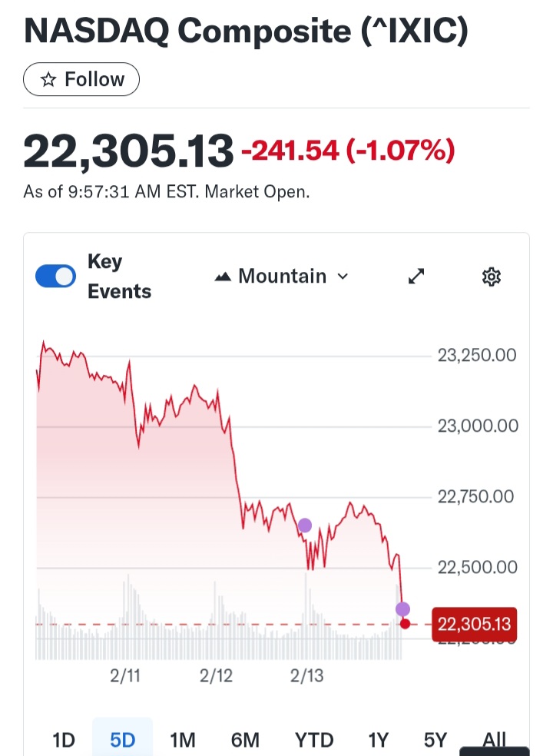Click the Follow star button

81,80
